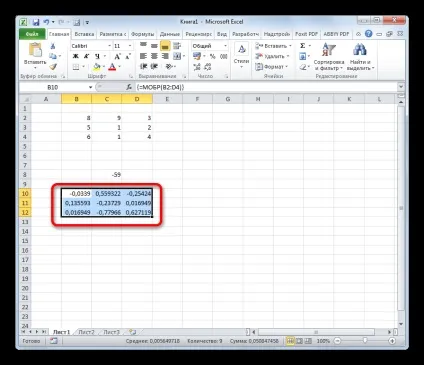424x365 pixels.
Task: Click the Borders icon
Action: coord(76,67)
